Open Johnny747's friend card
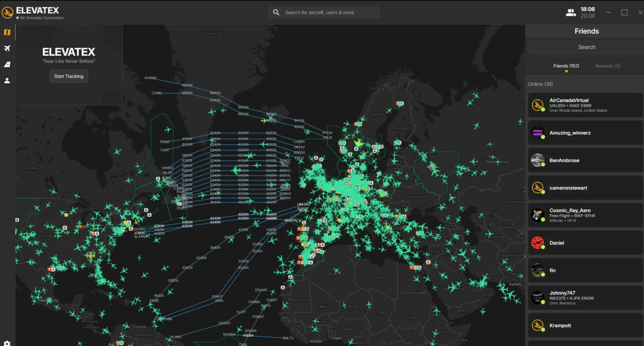This screenshot has height=346, width=644. pos(584,298)
